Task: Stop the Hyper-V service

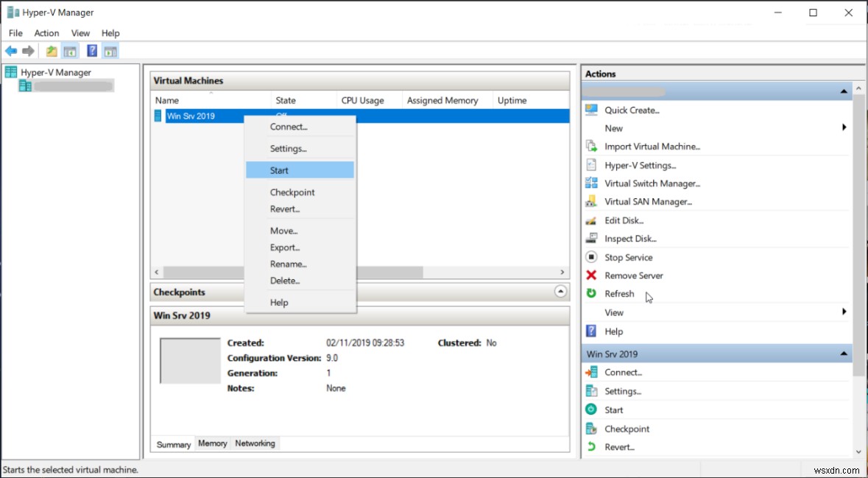Action: pyautogui.click(x=629, y=256)
